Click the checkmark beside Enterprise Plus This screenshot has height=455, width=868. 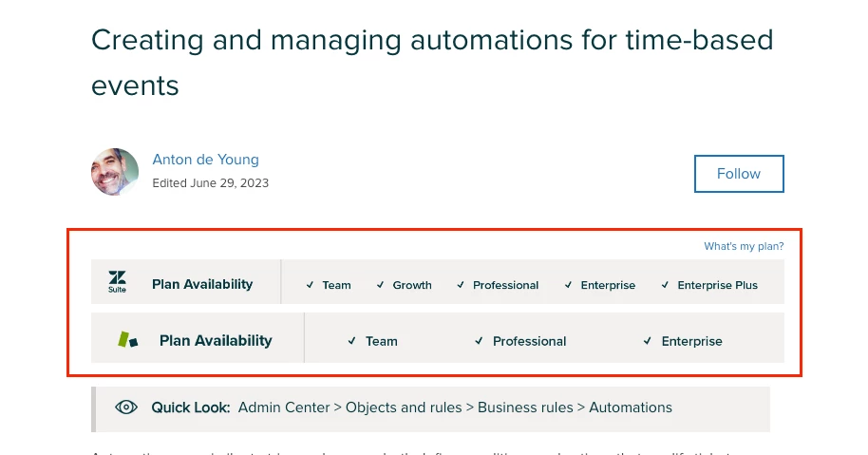point(665,285)
